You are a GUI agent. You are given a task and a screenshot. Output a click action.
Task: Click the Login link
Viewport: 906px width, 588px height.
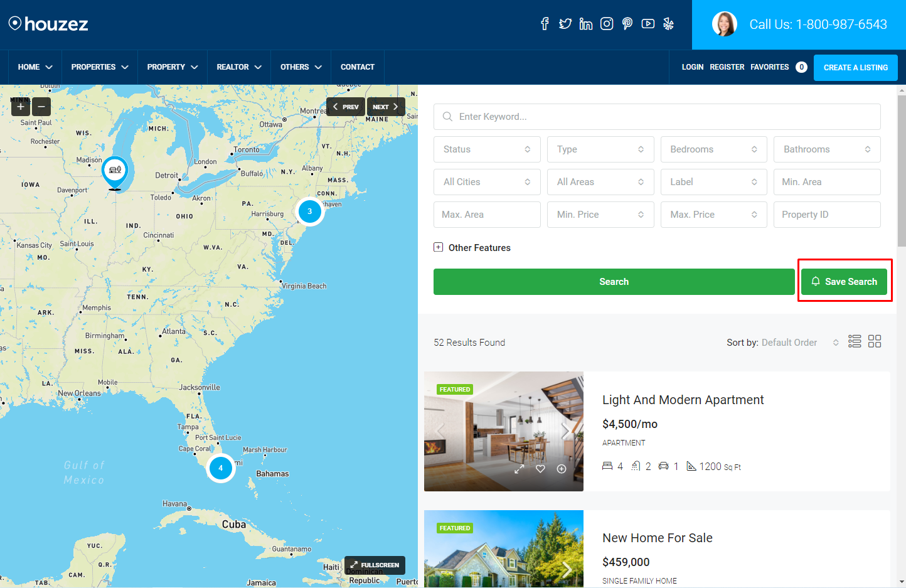click(693, 67)
